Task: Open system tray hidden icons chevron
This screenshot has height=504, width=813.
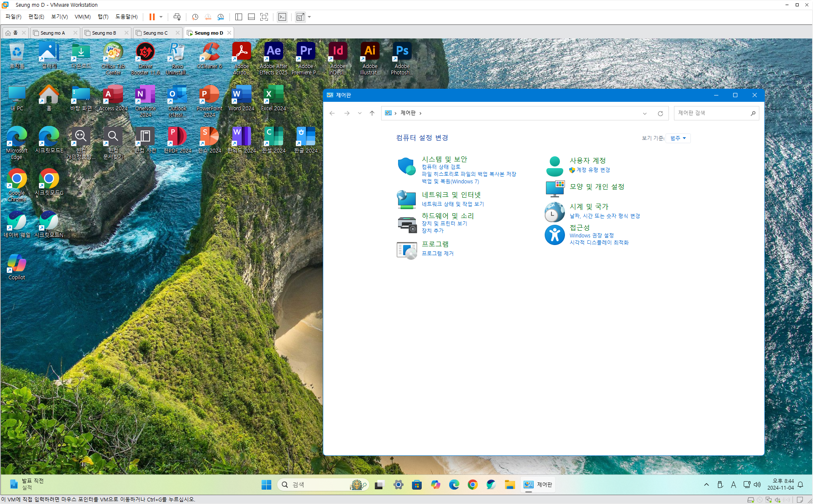Action: pyautogui.click(x=706, y=485)
